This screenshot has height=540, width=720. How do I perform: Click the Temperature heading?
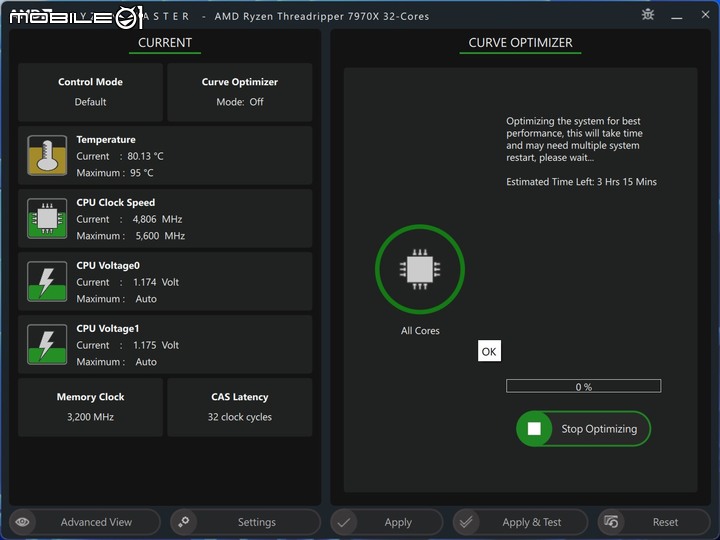[106, 140]
